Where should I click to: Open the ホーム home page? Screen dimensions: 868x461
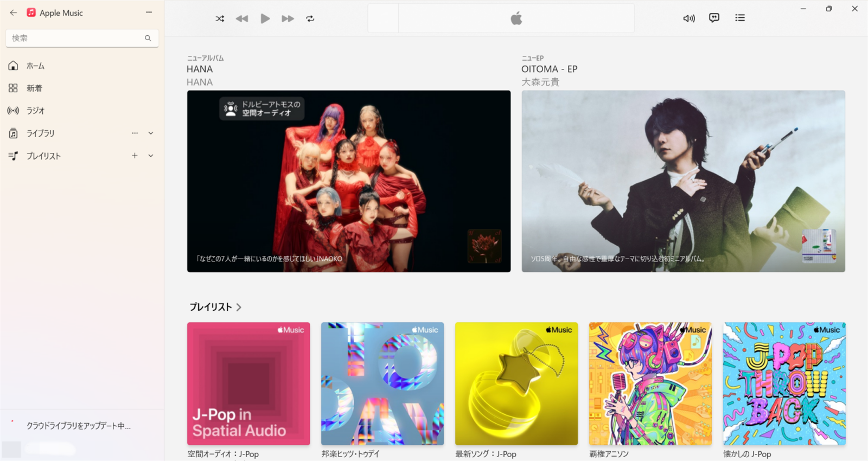tap(82, 66)
